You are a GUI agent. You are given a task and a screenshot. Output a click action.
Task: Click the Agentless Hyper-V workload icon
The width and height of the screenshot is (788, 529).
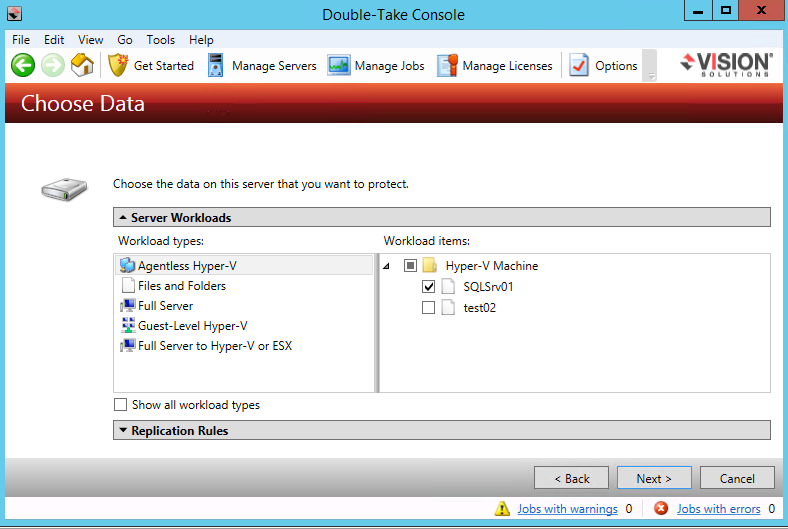[x=128, y=265]
